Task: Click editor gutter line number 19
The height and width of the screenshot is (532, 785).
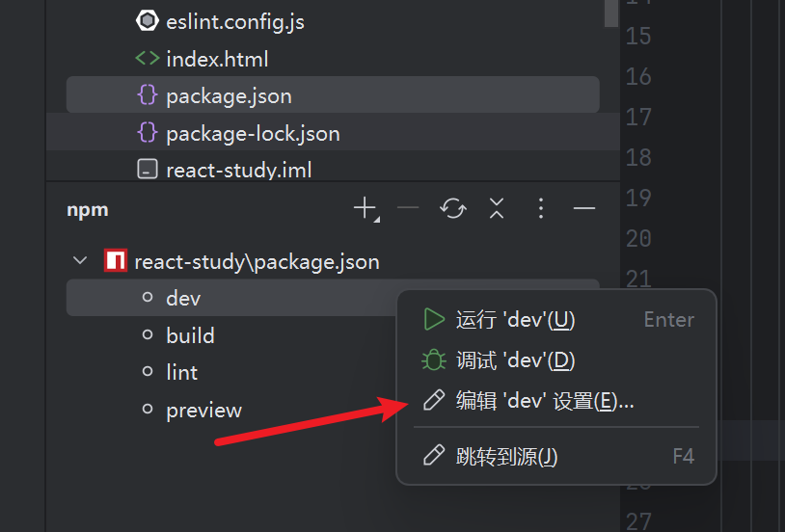Action: coord(638,198)
